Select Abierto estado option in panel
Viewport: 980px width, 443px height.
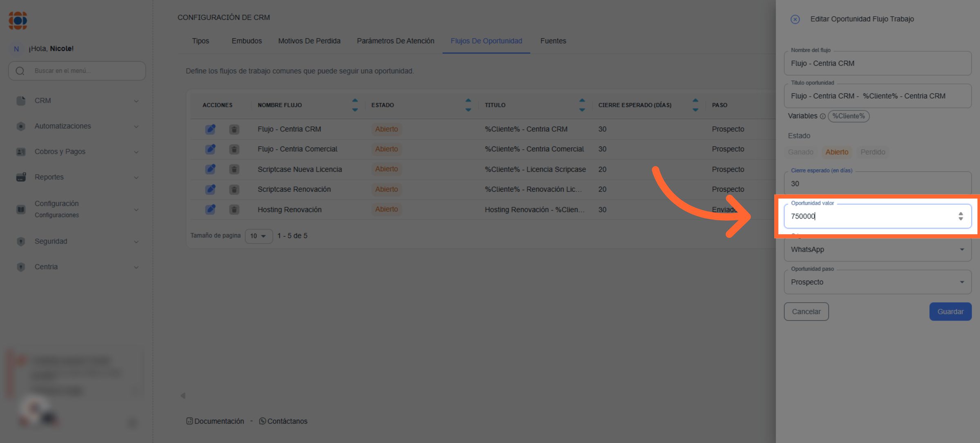point(837,152)
